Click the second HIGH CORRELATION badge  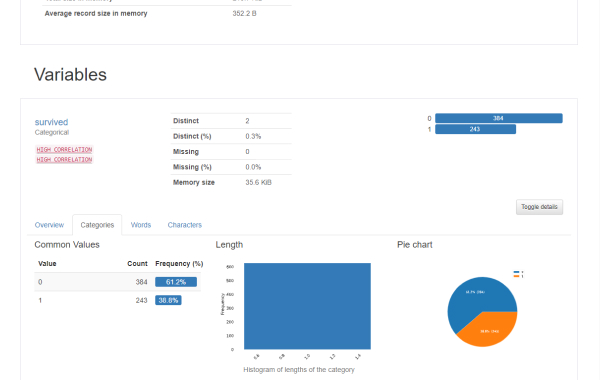[64, 160]
